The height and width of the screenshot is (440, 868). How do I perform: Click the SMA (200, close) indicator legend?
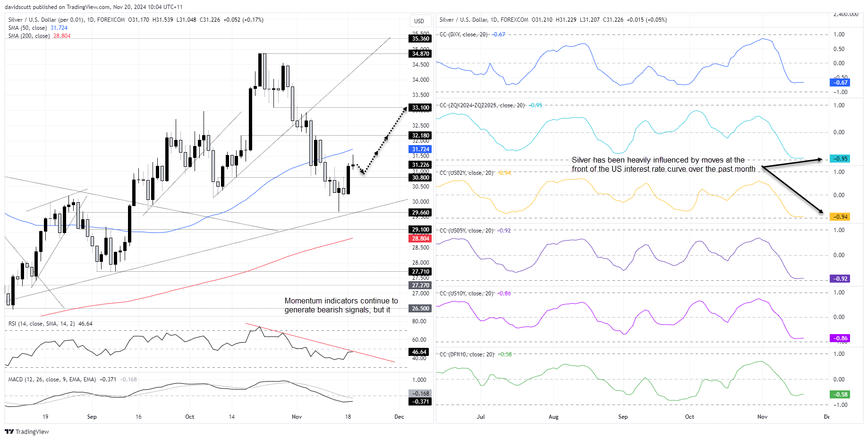tap(39, 36)
